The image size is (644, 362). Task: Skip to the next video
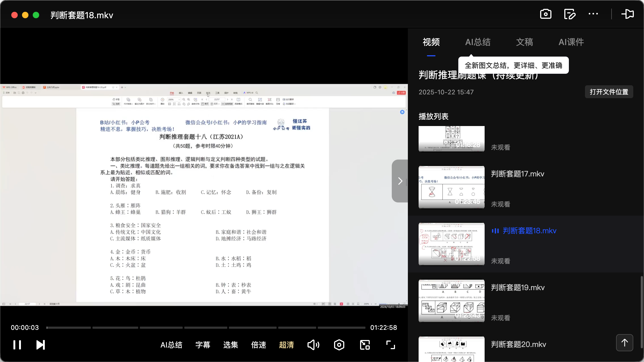(x=40, y=345)
